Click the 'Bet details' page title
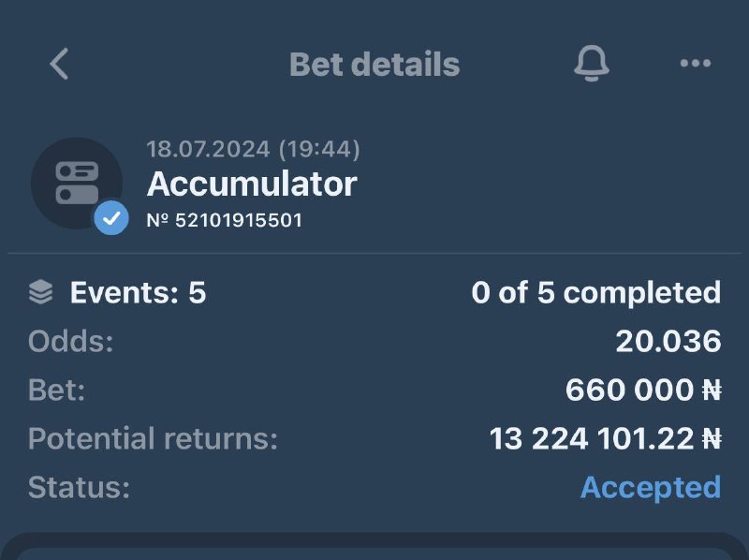 (x=374, y=64)
